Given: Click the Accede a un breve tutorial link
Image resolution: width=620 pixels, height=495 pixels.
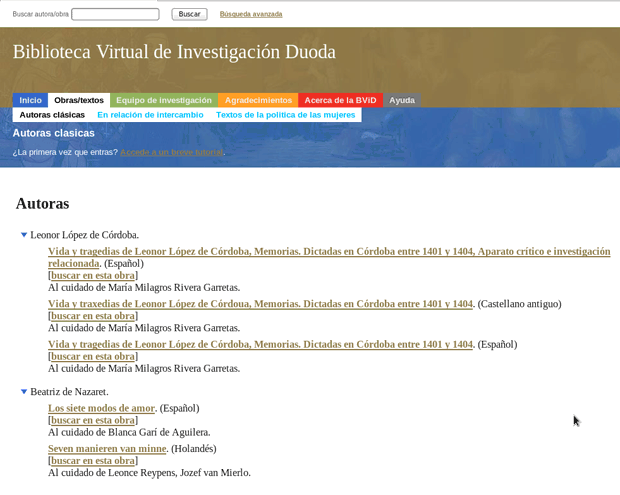Looking at the screenshot, I should point(171,152).
